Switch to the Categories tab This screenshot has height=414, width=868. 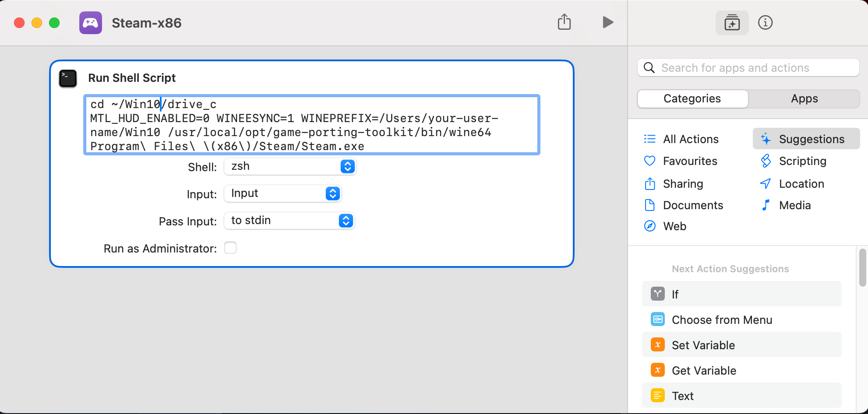692,98
